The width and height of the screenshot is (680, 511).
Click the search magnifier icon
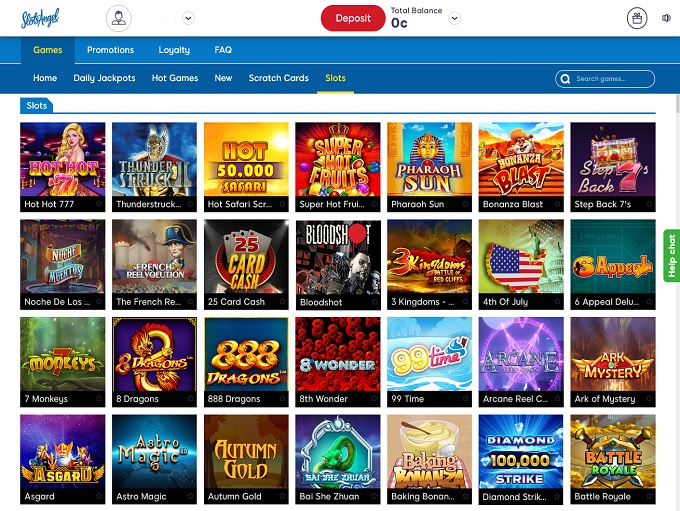(x=567, y=78)
